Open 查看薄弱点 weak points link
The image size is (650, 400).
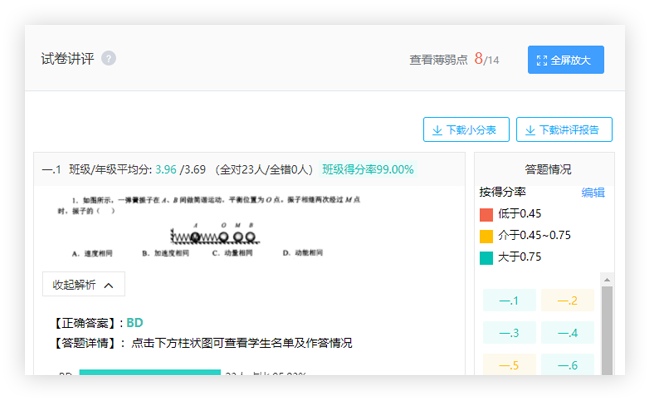438,60
